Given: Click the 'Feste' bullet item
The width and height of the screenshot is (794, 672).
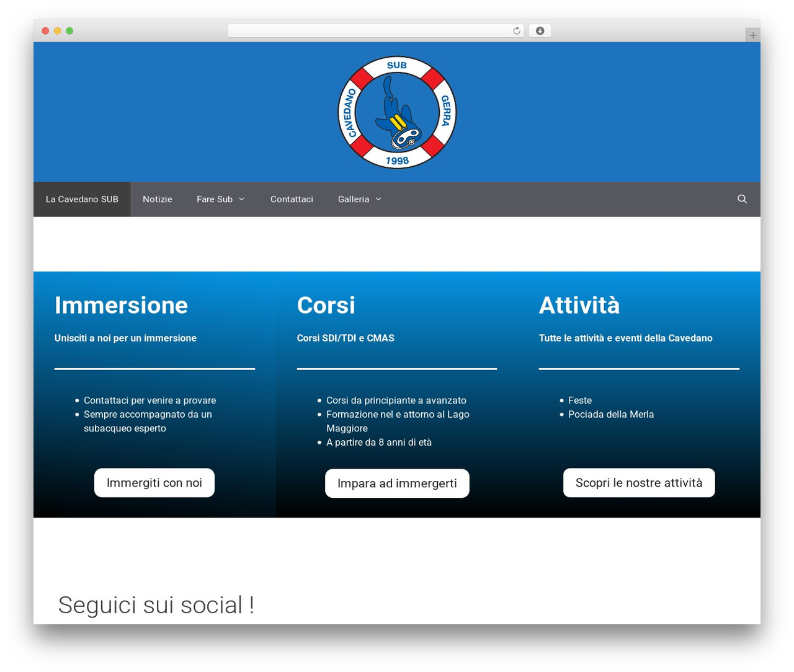Looking at the screenshot, I should click(580, 400).
